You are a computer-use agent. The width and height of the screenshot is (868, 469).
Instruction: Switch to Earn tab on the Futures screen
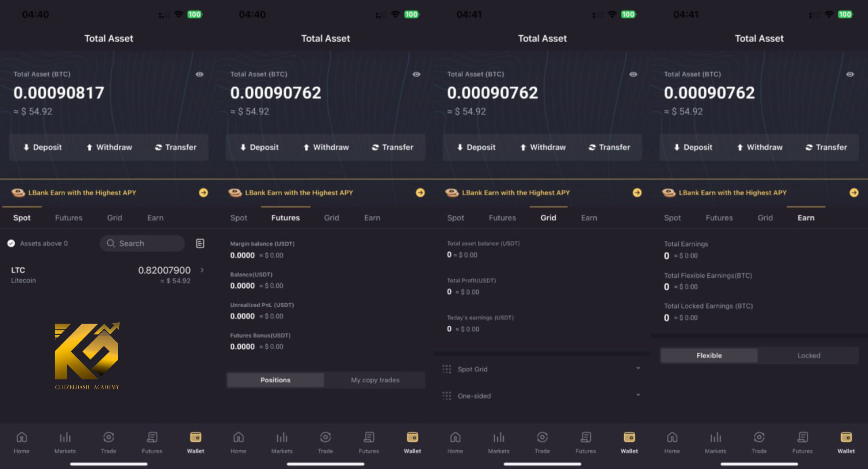(372, 218)
